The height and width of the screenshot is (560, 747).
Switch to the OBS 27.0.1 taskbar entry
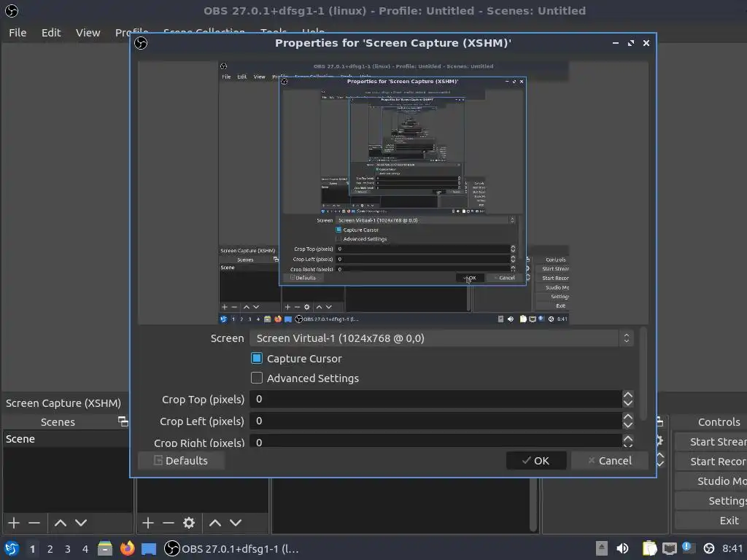click(x=231, y=548)
